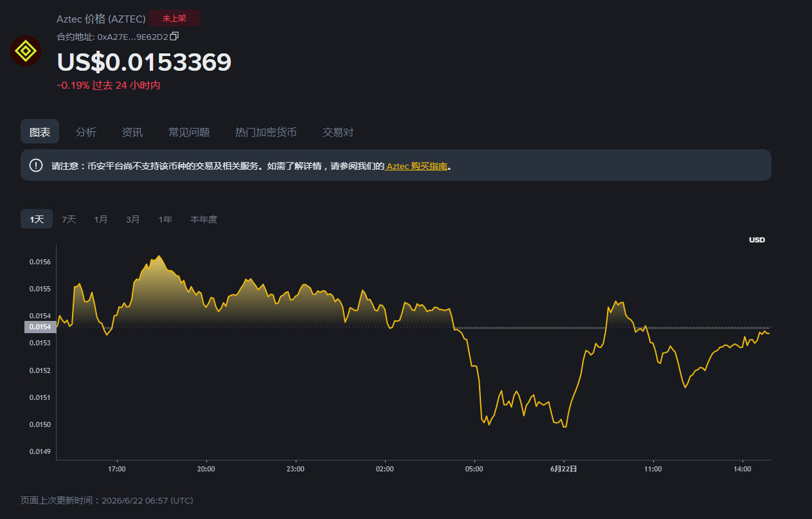Click the notice exclamation info icon
This screenshot has height=519, width=812.
coord(36,165)
